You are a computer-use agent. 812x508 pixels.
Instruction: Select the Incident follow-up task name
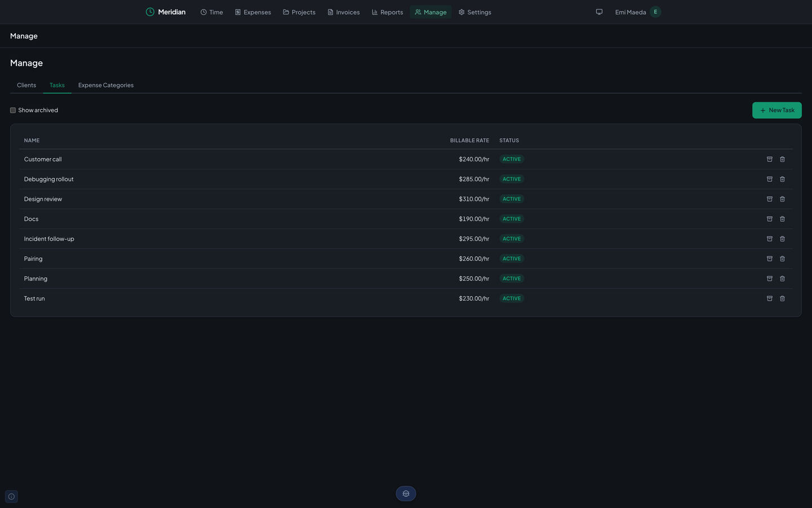tap(49, 239)
